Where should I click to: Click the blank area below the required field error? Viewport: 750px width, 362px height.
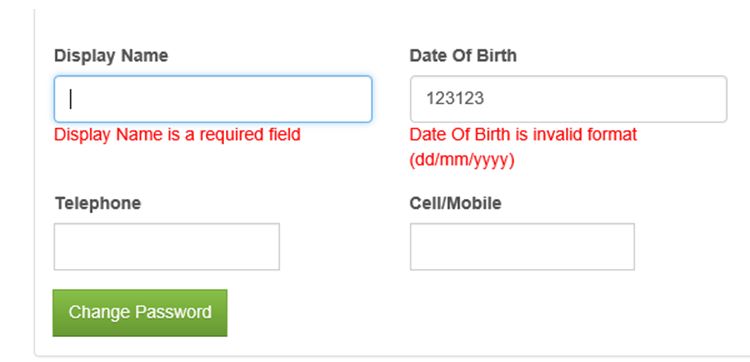point(213,165)
